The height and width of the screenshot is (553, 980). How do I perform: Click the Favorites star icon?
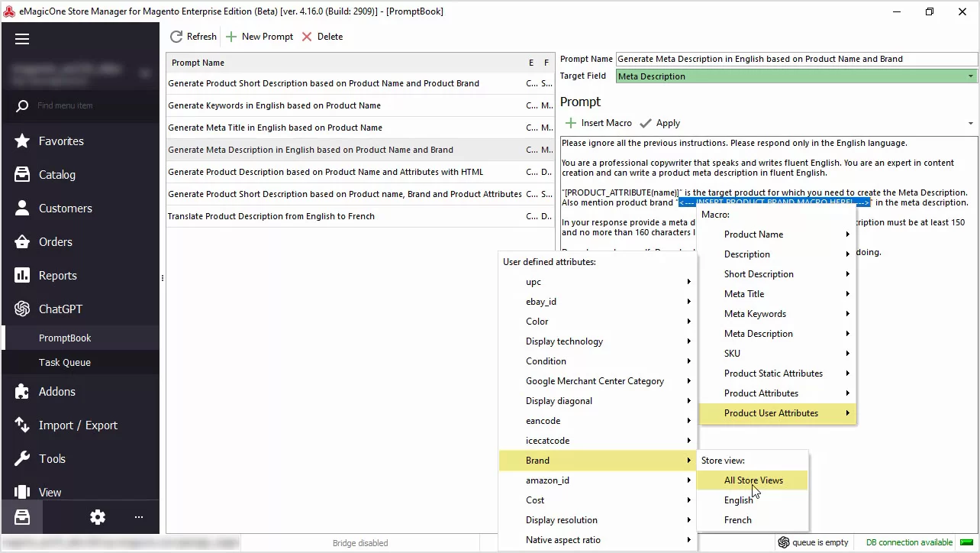(x=22, y=141)
